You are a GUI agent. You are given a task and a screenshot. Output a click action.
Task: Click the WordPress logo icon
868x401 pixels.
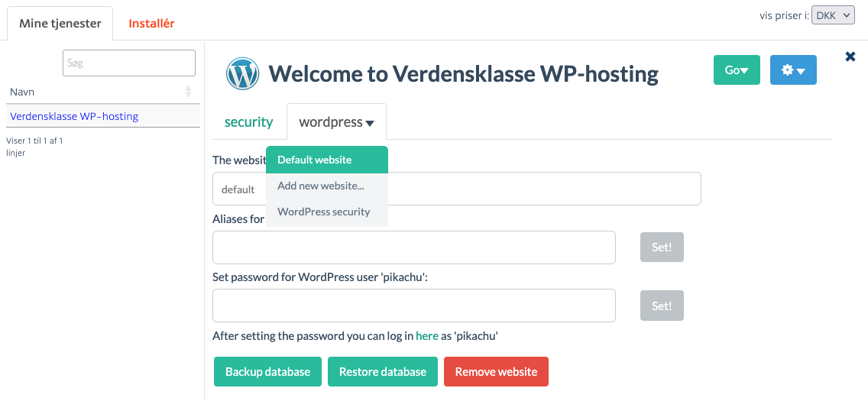[242, 73]
